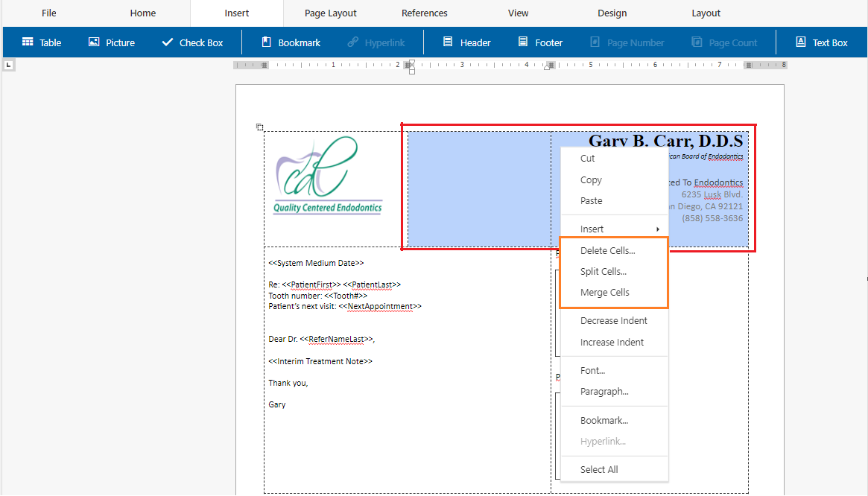Switch to the References tab
Viewport: 868px width, 496px height.
tap(424, 13)
